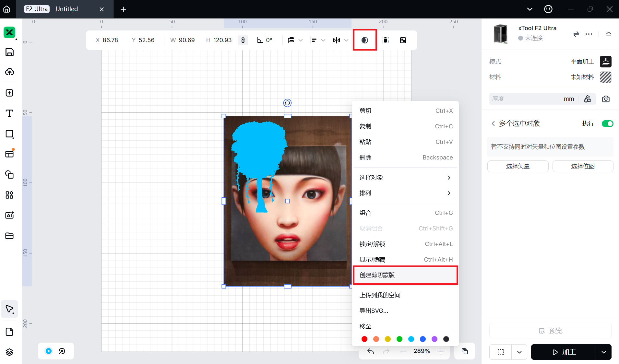This screenshot has height=364, width=619.
Task: Select the Text tool in left sidebar
Action: click(x=9, y=113)
